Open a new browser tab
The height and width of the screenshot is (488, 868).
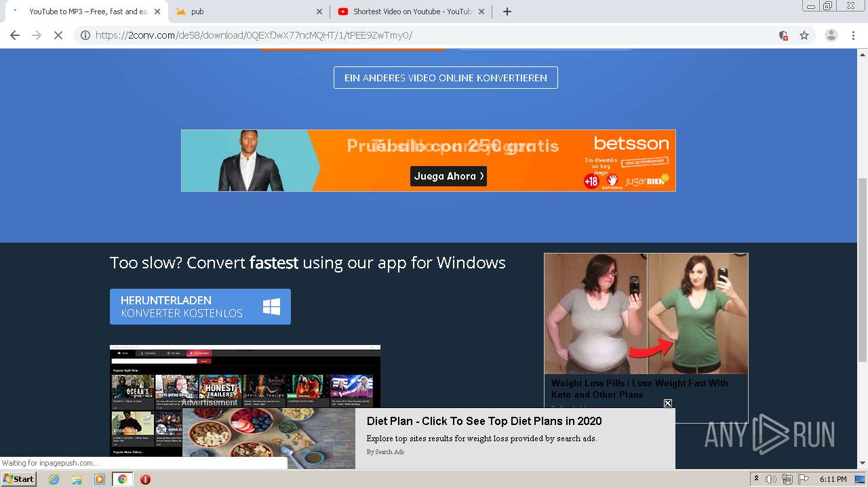coord(507,12)
